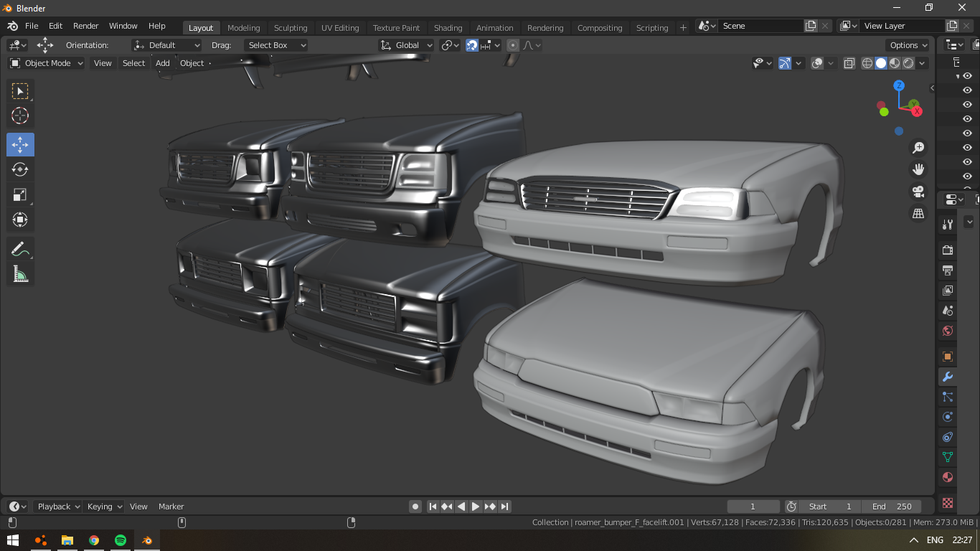Open the Object Mode dropdown

point(46,63)
